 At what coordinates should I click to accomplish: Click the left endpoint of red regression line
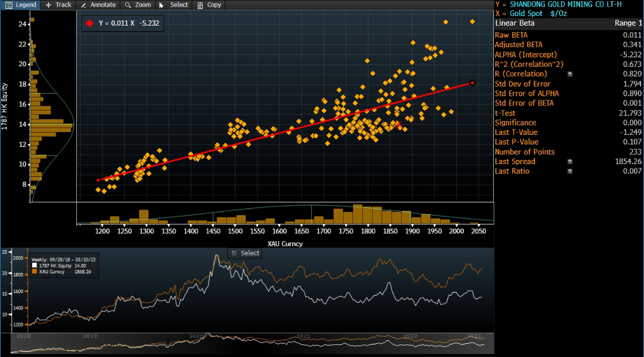point(98,180)
